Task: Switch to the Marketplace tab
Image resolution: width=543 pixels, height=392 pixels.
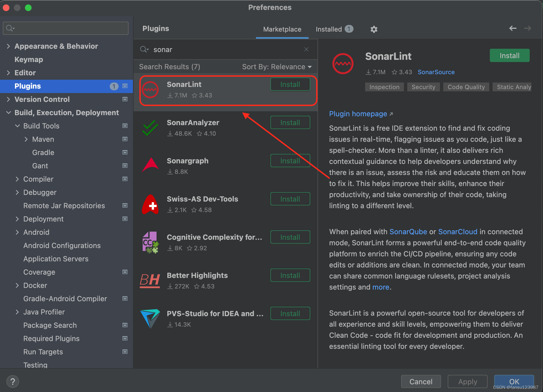Action: coord(282,29)
